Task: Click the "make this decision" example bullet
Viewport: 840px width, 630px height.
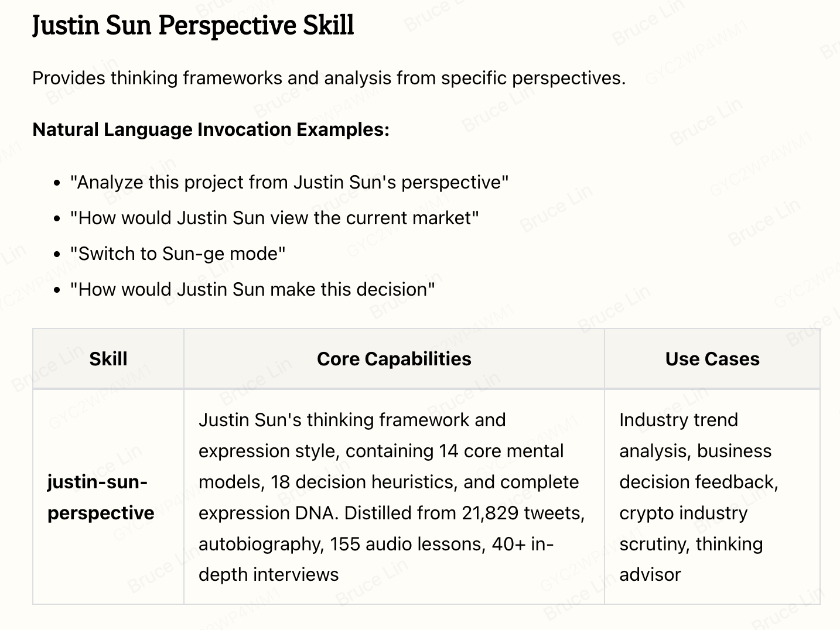Action: point(252,289)
